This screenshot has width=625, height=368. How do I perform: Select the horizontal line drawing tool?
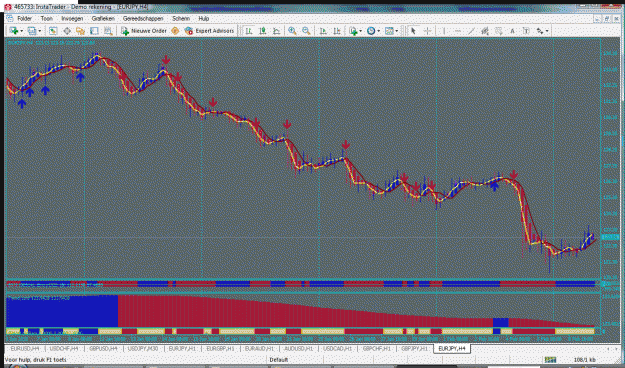point(457,31)
